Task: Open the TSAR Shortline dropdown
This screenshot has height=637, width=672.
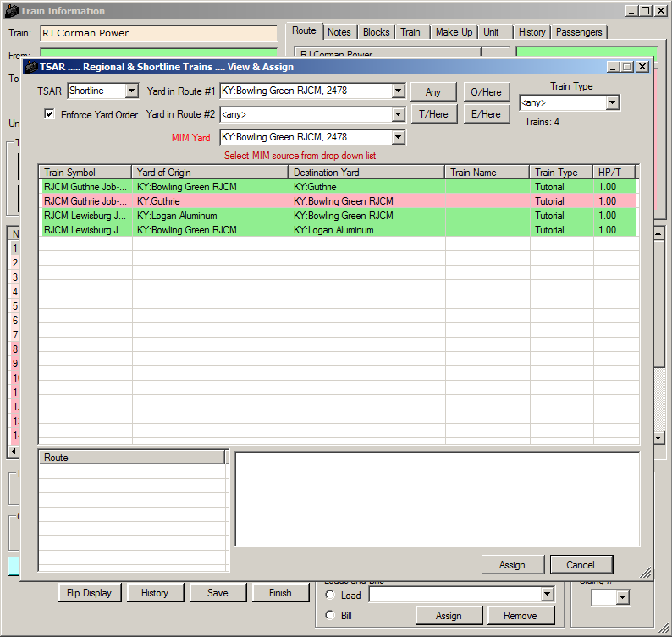Action: coord(132,91)
